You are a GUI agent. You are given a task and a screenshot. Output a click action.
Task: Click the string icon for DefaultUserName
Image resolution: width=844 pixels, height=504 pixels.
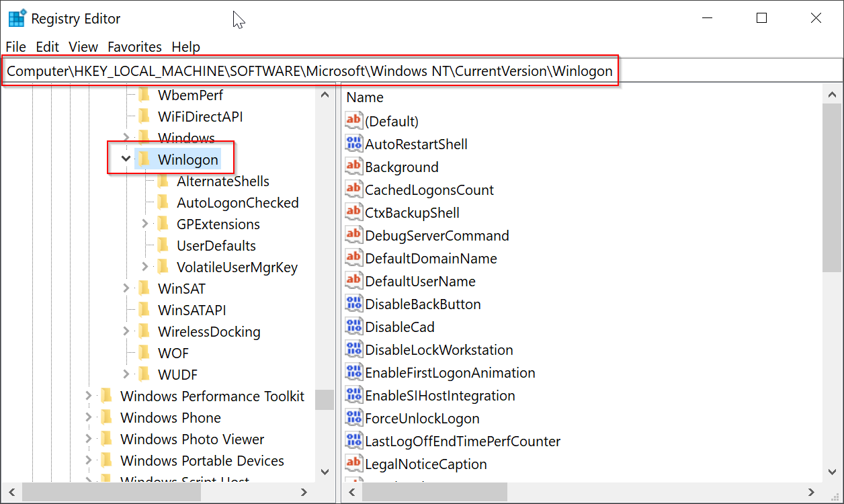pos(353,281)
